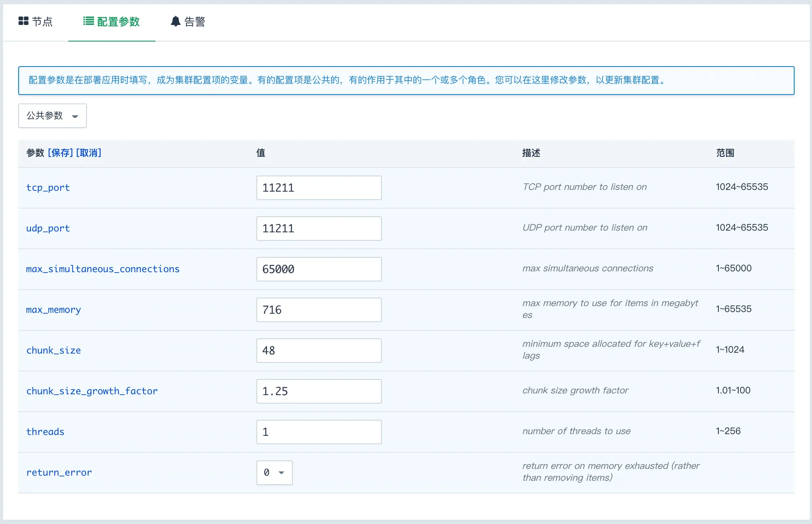Click the tcp_port range 1024~65535
Screen dimensions: 812x524
[x=742, y=187]
